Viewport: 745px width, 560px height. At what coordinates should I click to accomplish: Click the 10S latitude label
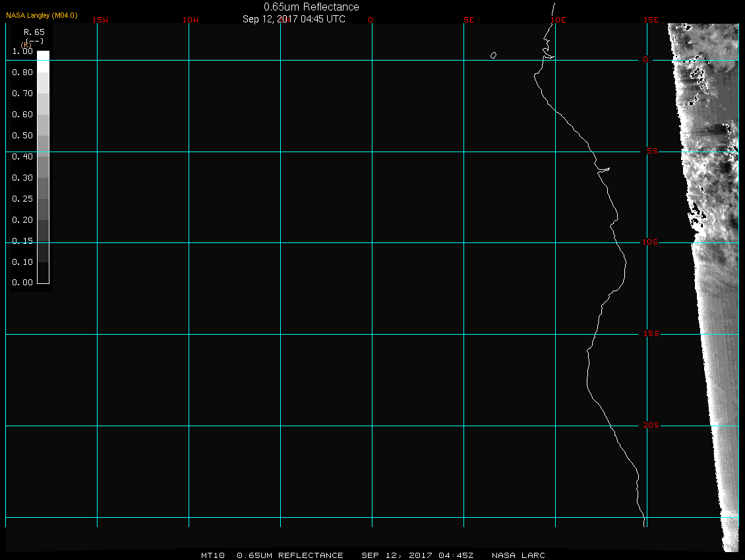(x=650, y=242)
